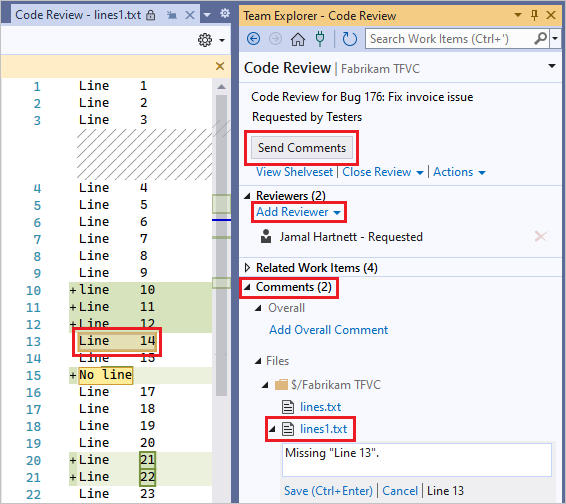Screen dimensions: 566x504
Task: Collapse the Reviewers section
Action: tap(248, 196)
